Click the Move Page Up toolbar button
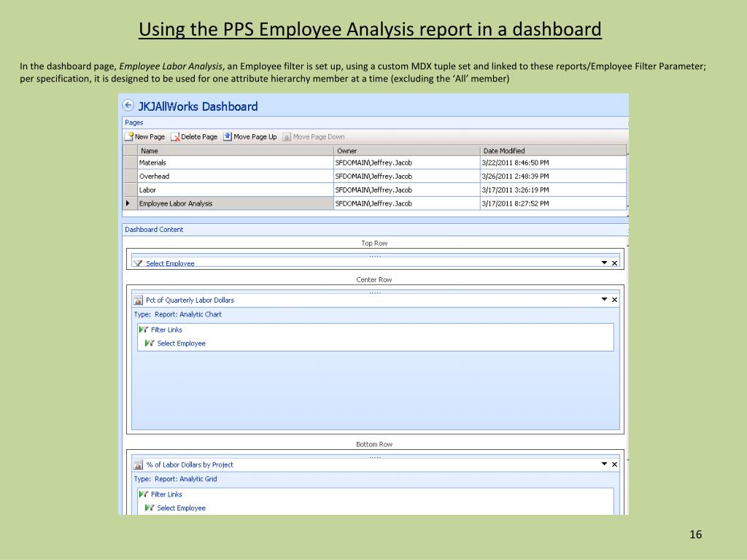 point(250,136)
